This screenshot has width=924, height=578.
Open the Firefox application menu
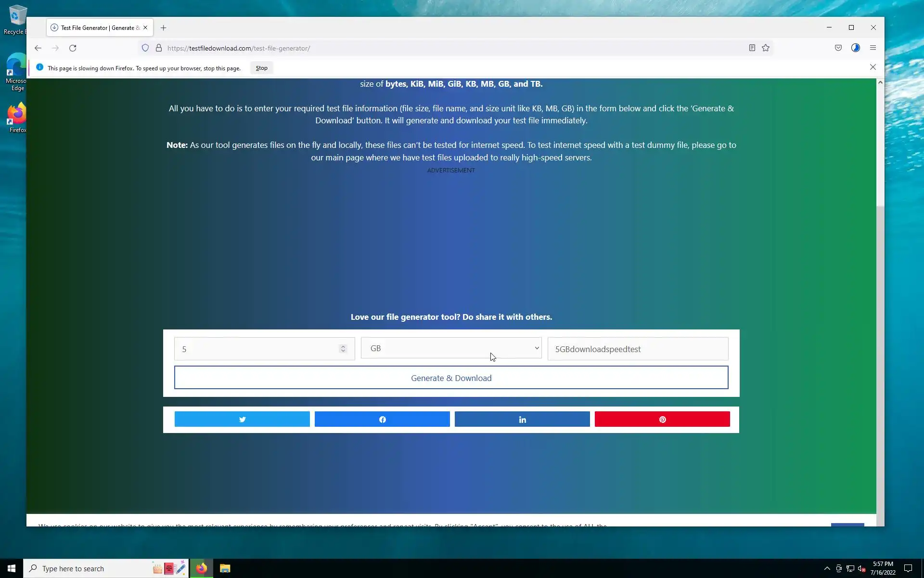873,48
